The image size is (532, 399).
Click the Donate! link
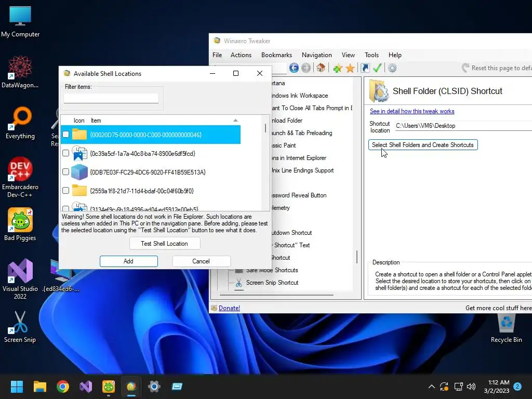tap(229, 308)
